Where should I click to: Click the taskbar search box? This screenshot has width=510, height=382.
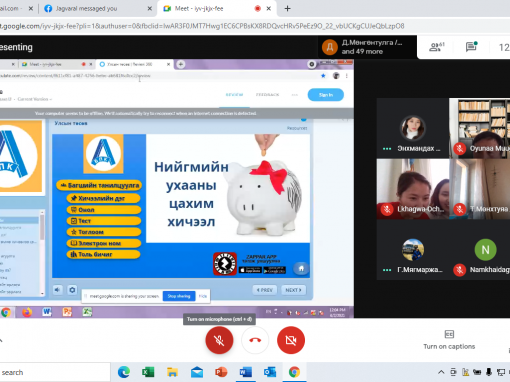(x=55, y=372)
